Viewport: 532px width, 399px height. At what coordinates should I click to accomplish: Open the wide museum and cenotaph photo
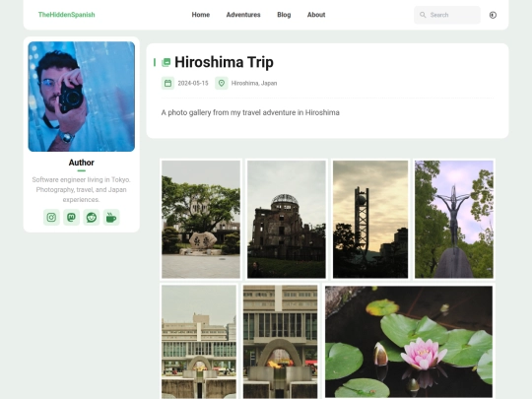pos(199,342)
